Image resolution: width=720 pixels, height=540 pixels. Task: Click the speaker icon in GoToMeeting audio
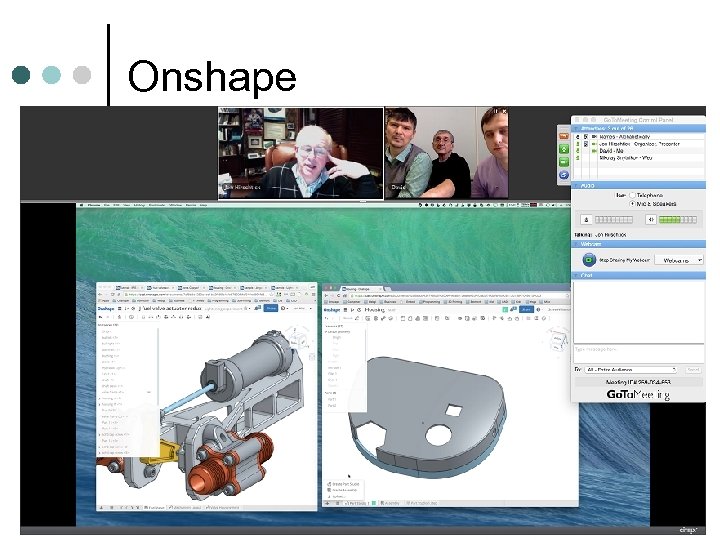[651, 219]
